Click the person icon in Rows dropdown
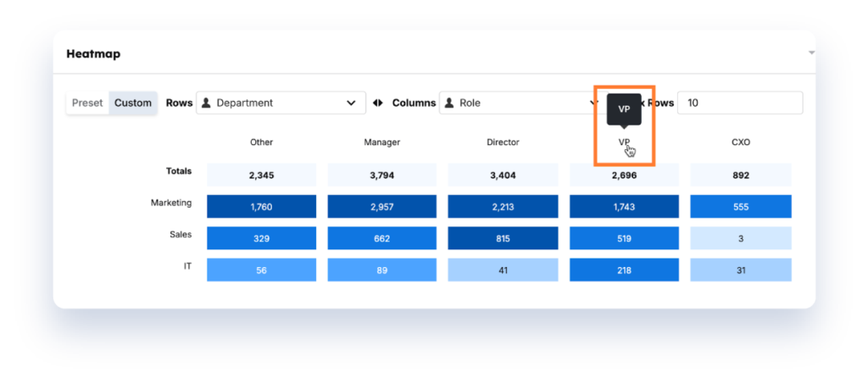Screen dimensions: 868x384 pyautogui.click(x=206, y=103)
